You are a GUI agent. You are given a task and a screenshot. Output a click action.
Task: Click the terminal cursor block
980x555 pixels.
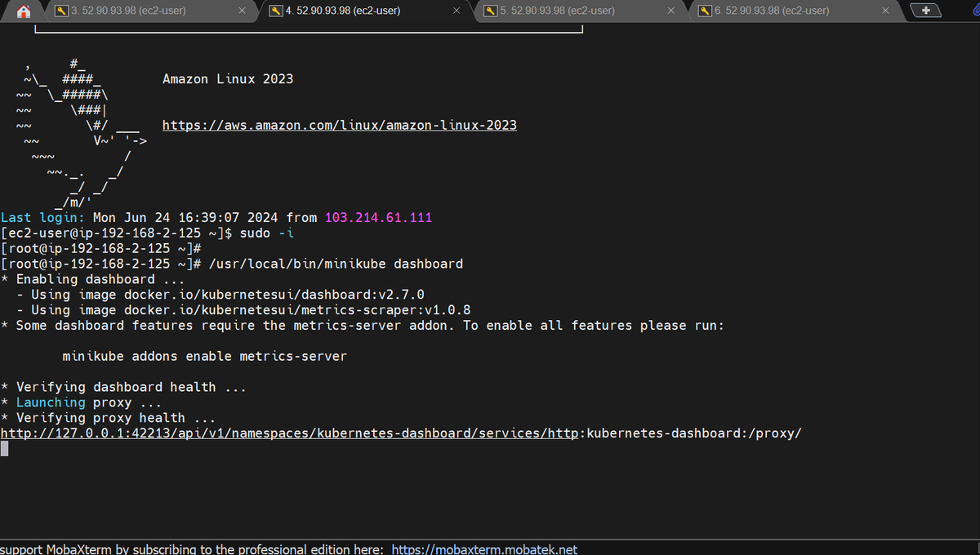coord(4,449)
